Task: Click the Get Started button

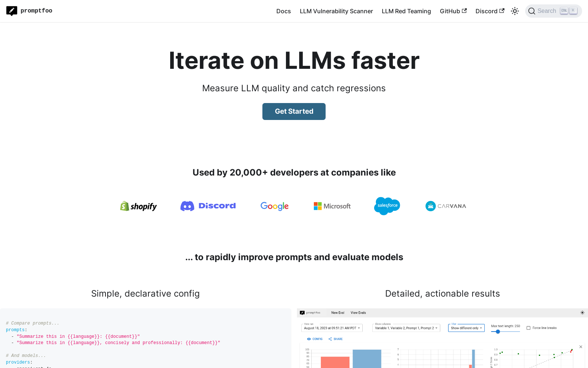Action: tap(294, 112)
